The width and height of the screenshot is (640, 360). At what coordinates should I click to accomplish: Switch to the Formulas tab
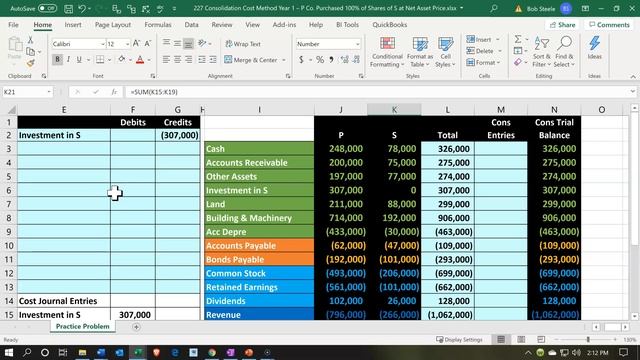point(158,24)
